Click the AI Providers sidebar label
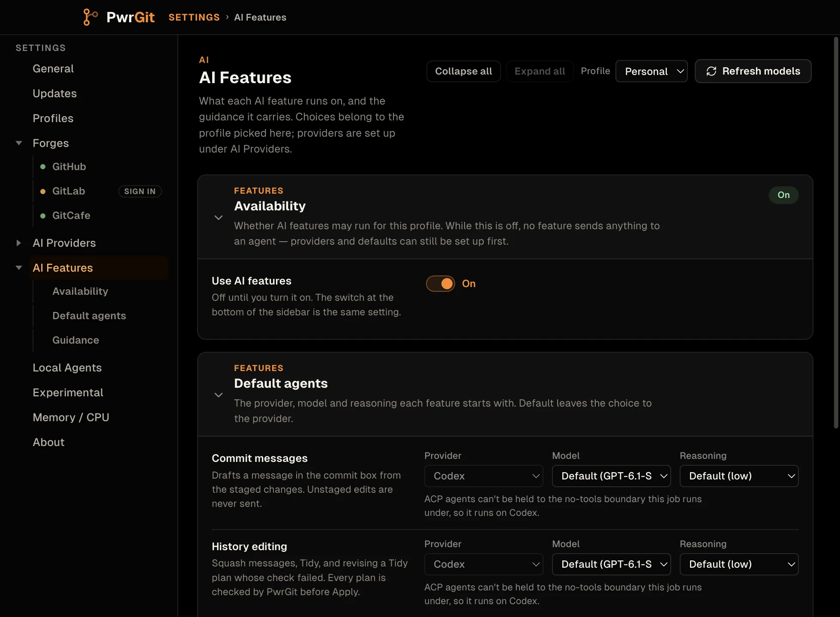840x617 pixels. click(x=64, y=243)
